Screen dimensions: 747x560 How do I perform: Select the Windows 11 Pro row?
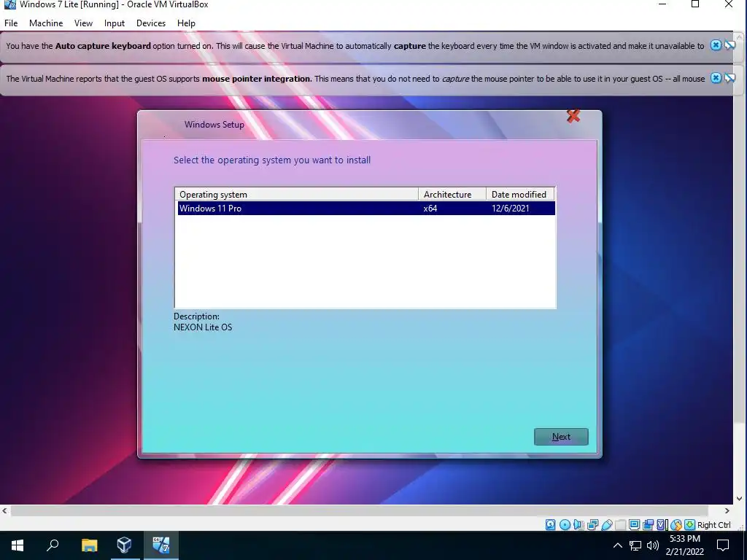click(x=366, y=208)
